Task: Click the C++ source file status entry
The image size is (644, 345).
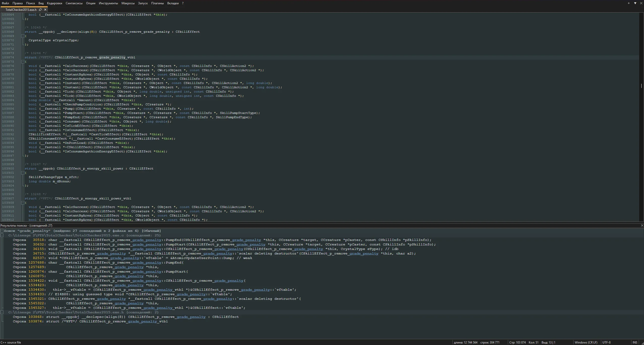Action: 11,342
